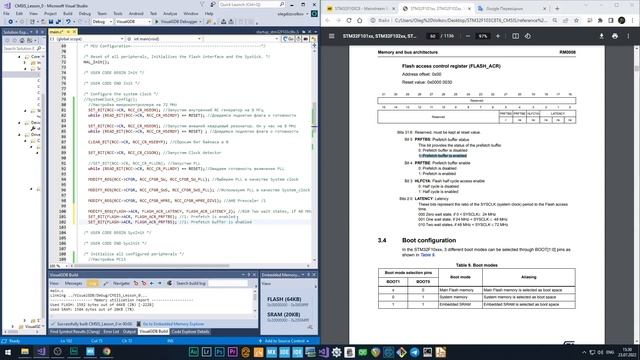Click the Undo icon in Visual Studio toolbar
Screen dimensions: 640x360
click(68, 22)
